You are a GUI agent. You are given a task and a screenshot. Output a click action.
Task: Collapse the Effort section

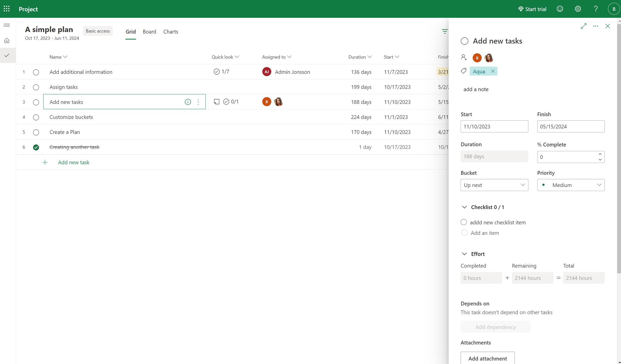(x=464, y=254)
